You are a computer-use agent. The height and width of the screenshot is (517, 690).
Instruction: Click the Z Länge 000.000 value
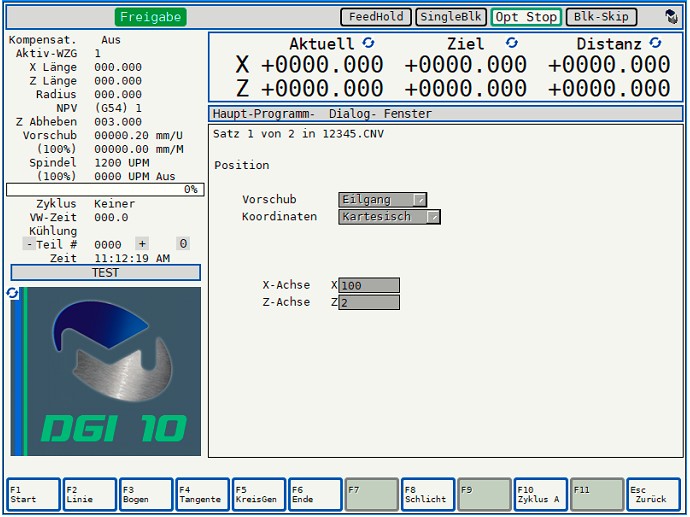coord(118,81)
